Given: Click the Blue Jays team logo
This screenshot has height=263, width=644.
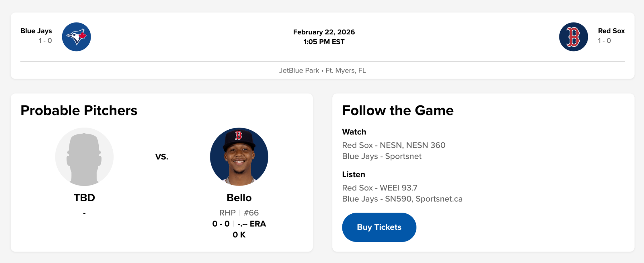Looking at the screenshot, I should [x=76, y=37].
